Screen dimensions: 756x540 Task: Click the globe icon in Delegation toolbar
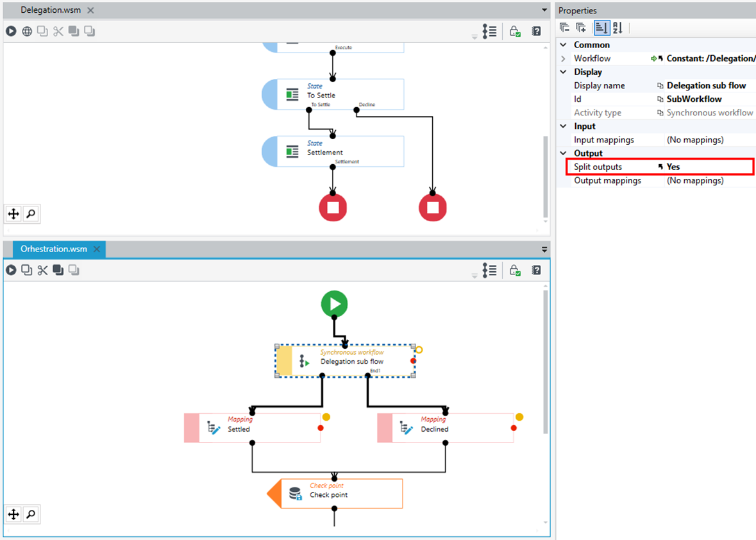coord(27,31)
